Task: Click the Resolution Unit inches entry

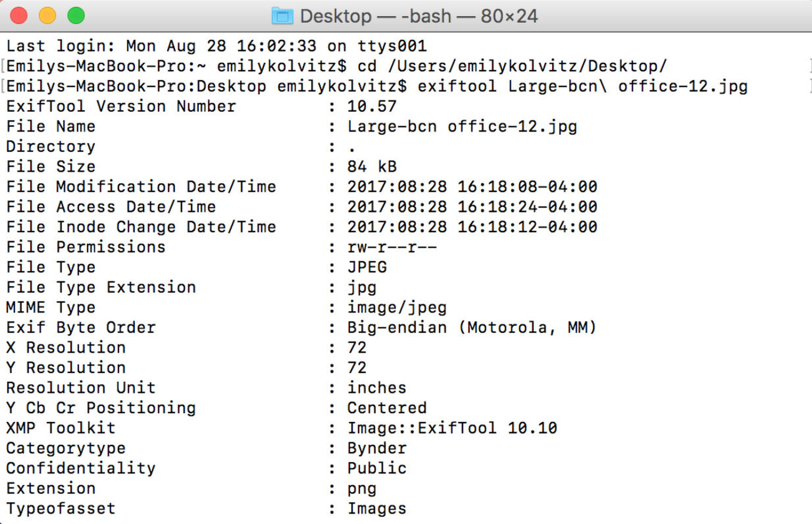Action: pyautogui.click(x=376, y=388)
